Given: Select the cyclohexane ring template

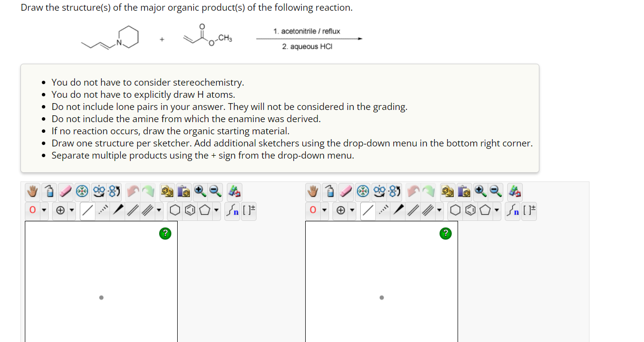Looking at the screenshot, I should (173, 211).
